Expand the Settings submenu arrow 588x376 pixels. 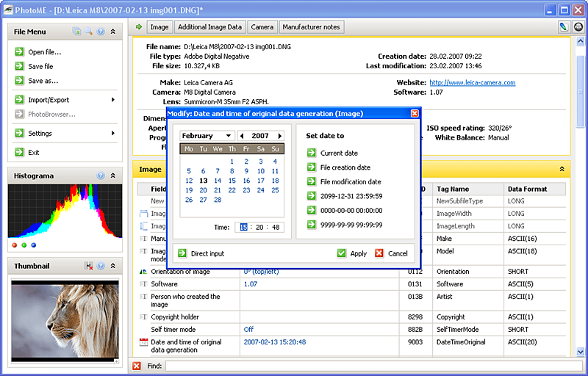113,133
